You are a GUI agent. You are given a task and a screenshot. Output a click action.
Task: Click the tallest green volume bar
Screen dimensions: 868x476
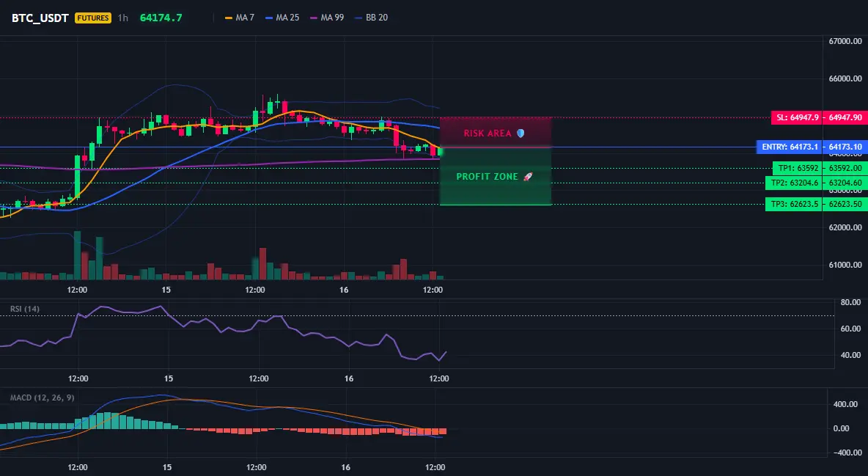coord(78,255)
